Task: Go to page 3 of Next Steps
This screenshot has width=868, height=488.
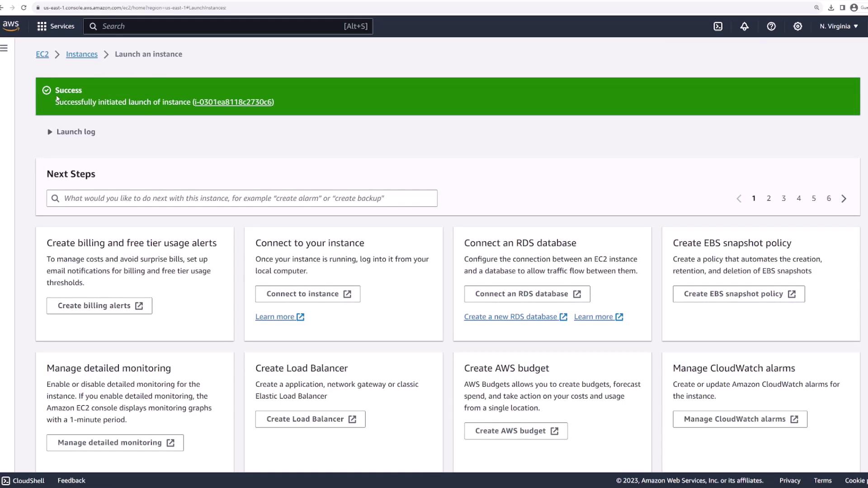Action: pos(783,198)
